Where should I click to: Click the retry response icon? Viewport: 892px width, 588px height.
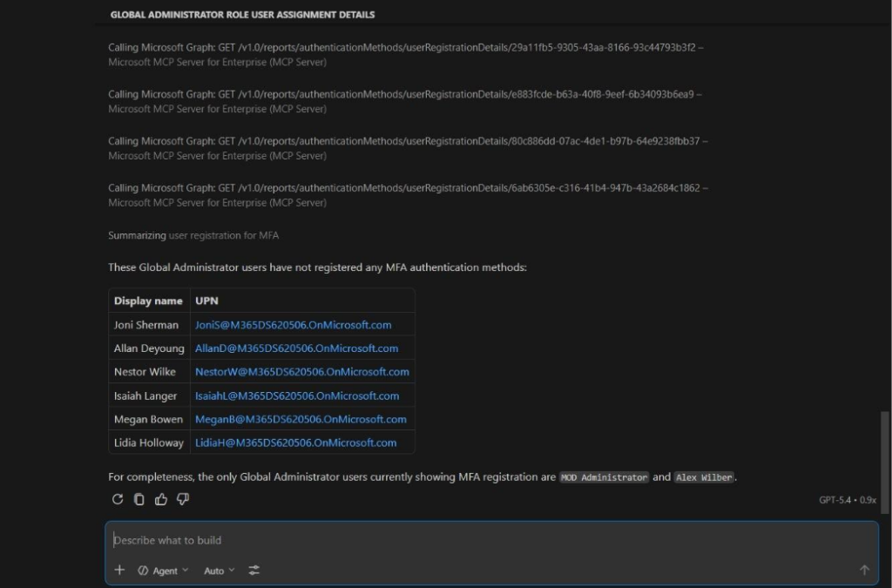tap(118, 499)
